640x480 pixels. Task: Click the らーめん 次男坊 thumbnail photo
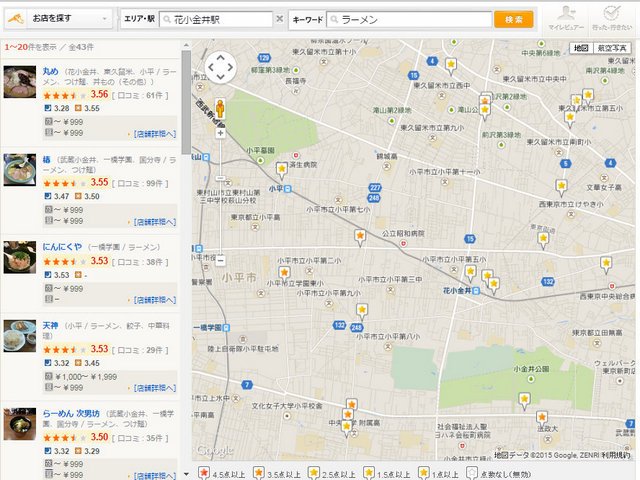tap(20, 424)
